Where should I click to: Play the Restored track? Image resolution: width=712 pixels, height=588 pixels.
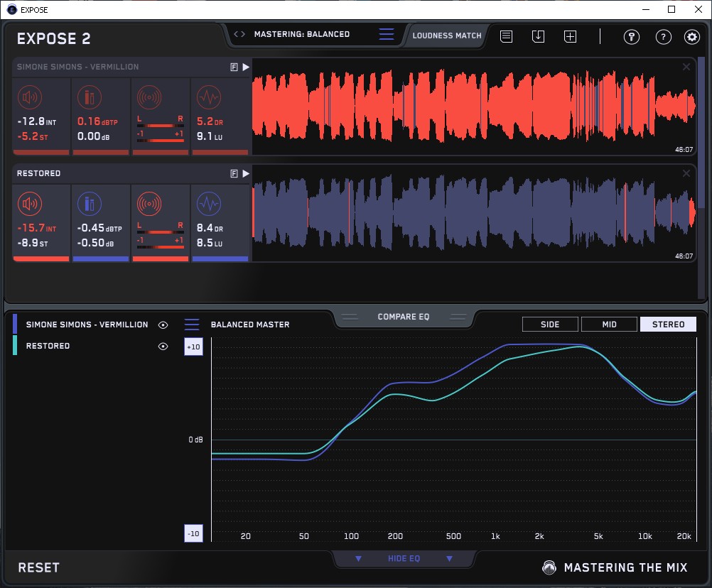click(x=246, y=173)
